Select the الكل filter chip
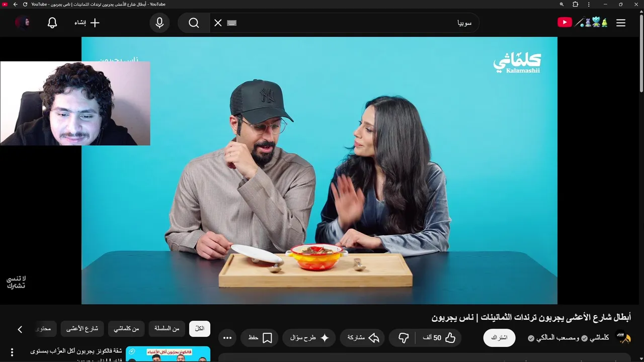This screenshot has width=644, height=362. click(x=200, y=329)
